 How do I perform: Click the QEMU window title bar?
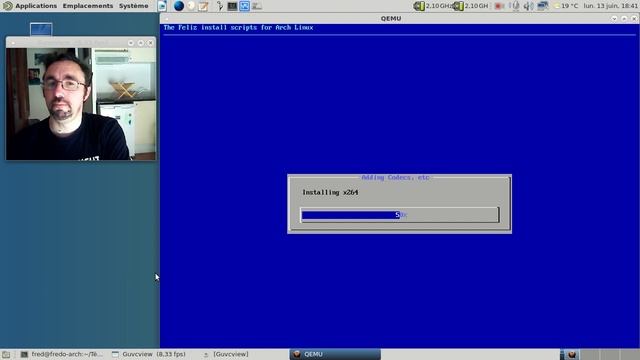coord(391,18)
